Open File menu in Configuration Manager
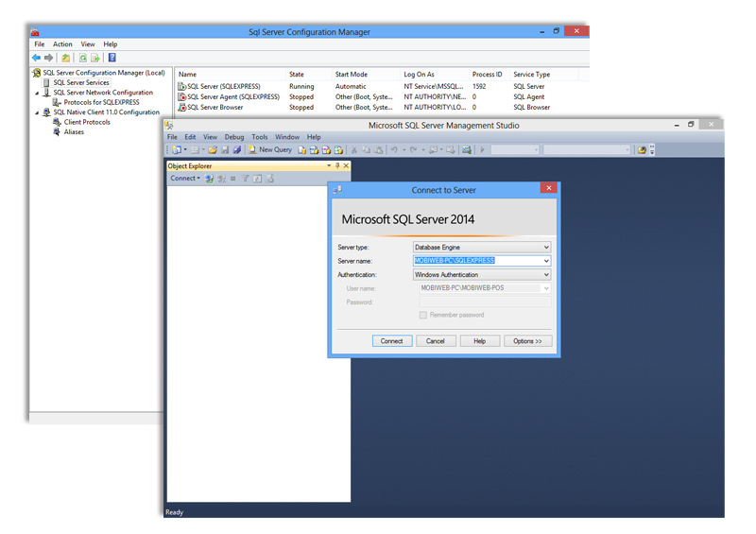The width and height of the screenshot is (756, 534). click(x=39, y=44)
